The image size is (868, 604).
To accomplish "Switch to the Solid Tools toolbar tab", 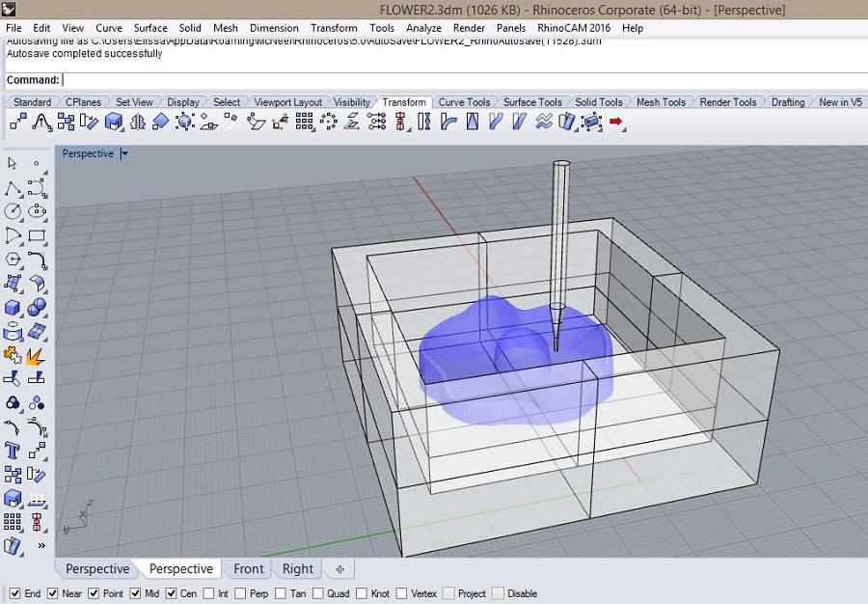I will click(598, 102).
